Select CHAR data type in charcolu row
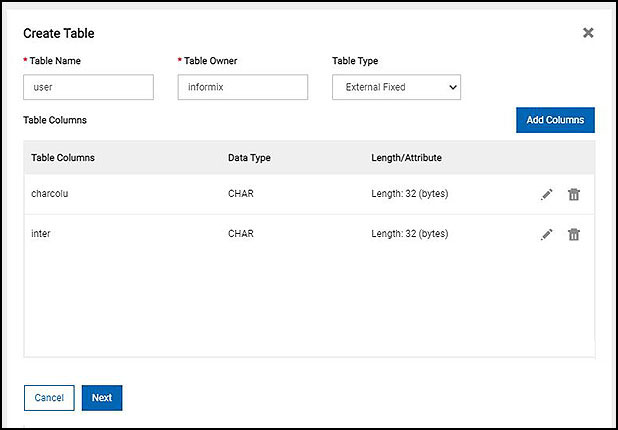The image size is (618, 430). 241,194
